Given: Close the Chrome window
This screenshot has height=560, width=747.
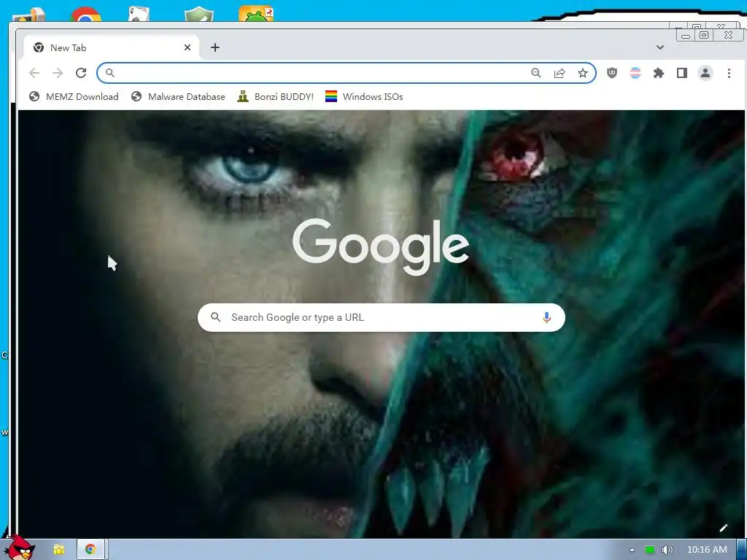Looking at the screenshot, I should click(729, 35).
